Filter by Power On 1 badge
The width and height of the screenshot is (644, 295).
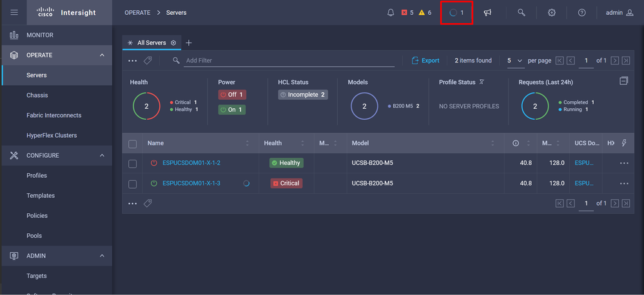coord(231,109)
